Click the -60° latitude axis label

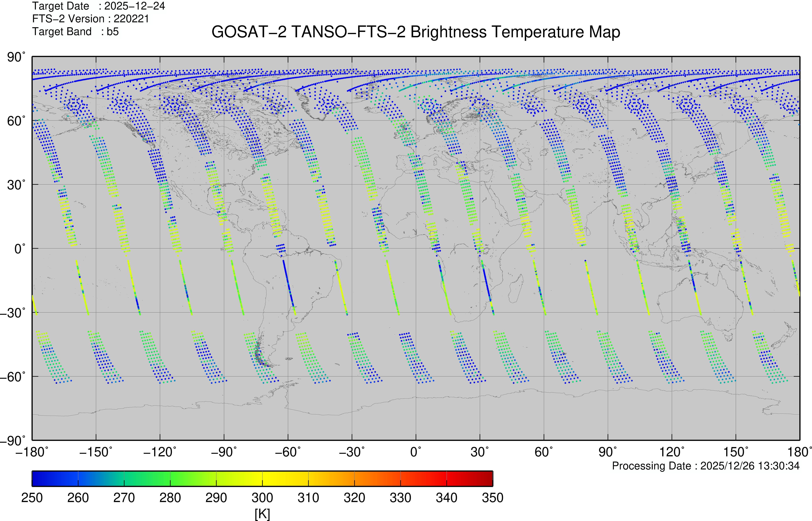(x=12, y=377)
